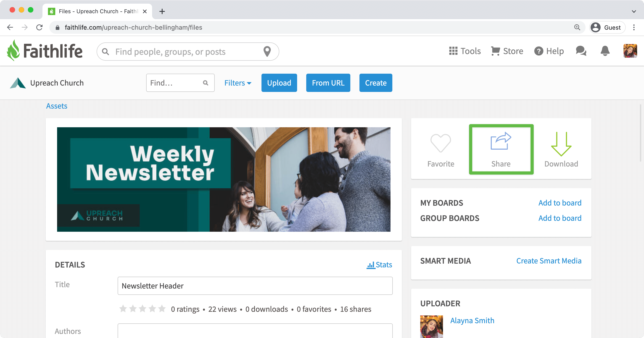Open Chrome three-dot menu

point(634,27)
